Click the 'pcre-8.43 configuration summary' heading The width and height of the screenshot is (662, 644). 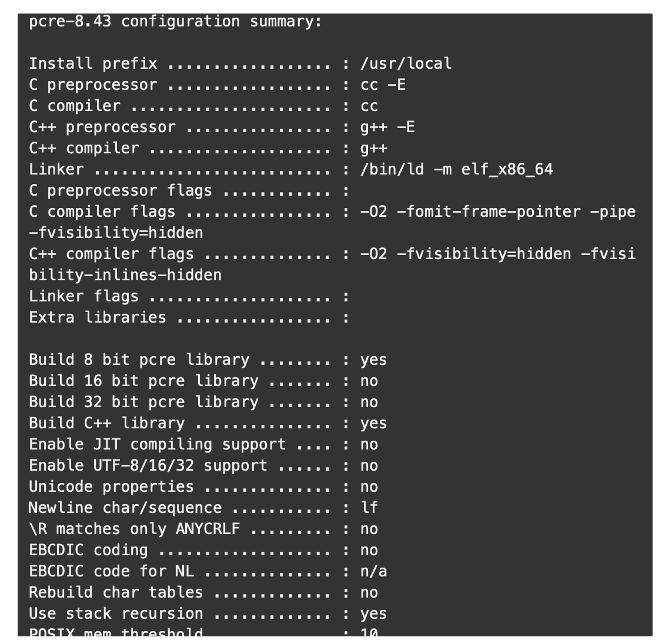175,22
